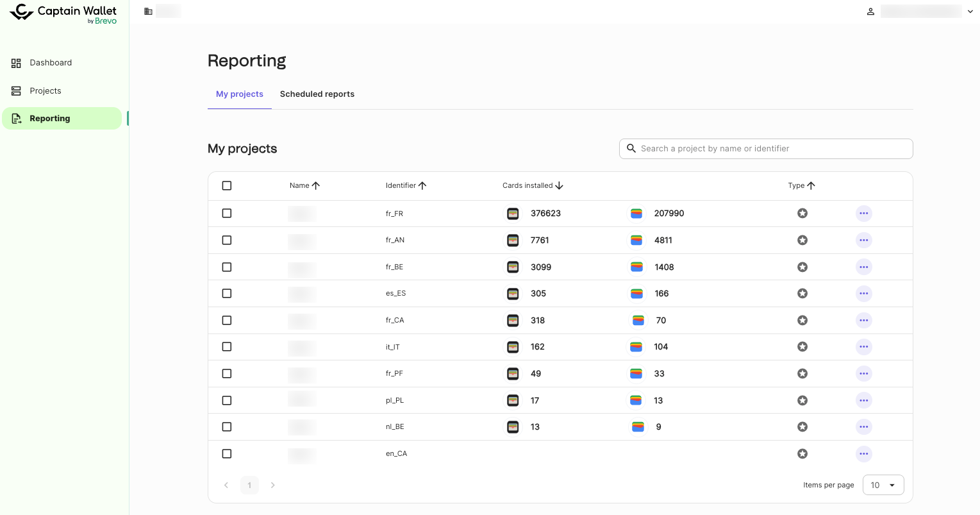This screenshot has width=980, height=515.
Task: Click the organization building icon in top bar
Action: click(x=148, y=12)
